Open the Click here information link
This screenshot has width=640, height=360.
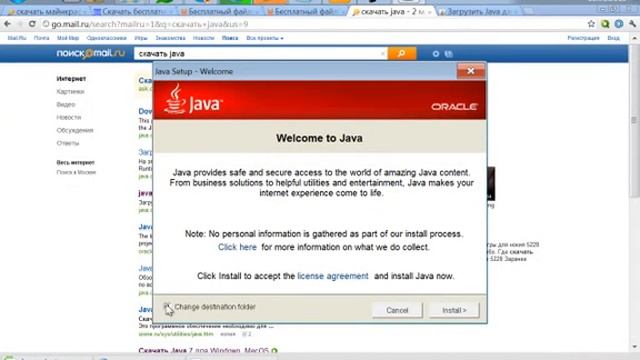237,247
